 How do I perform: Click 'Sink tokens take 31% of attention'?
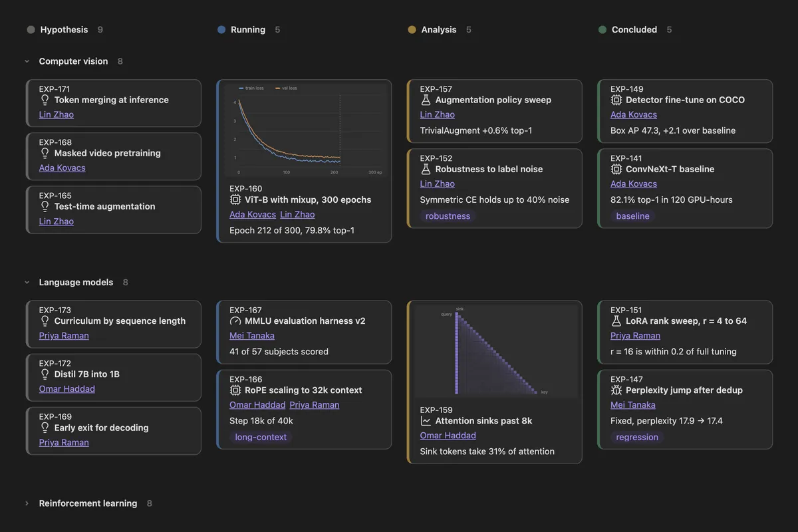pos(487,452)
